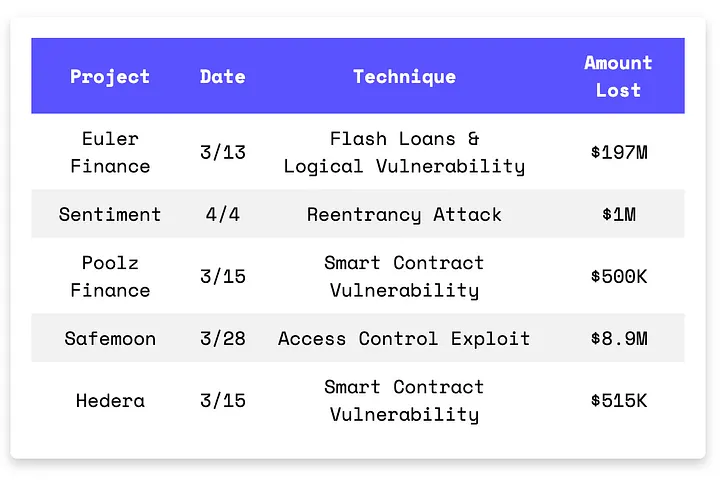Image resolution: width=720 pixels, height=486 pixels.
Task: Select the Hedera project cell
Action: (110, 401)
